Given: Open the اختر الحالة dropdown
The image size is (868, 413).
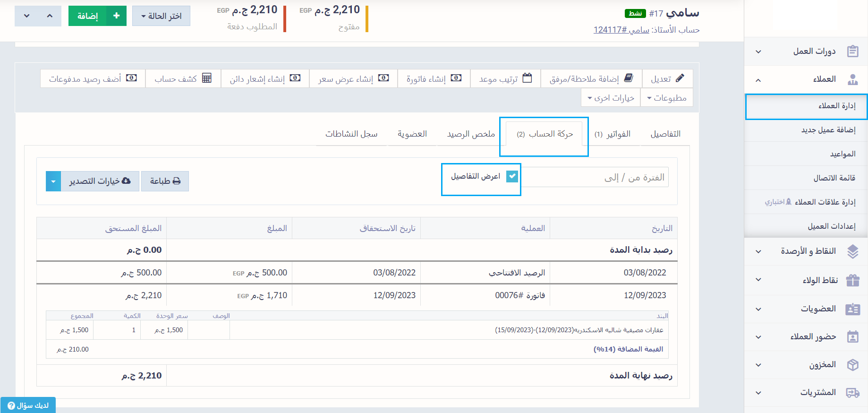Looking at the screenshot, I should [161, 16].
